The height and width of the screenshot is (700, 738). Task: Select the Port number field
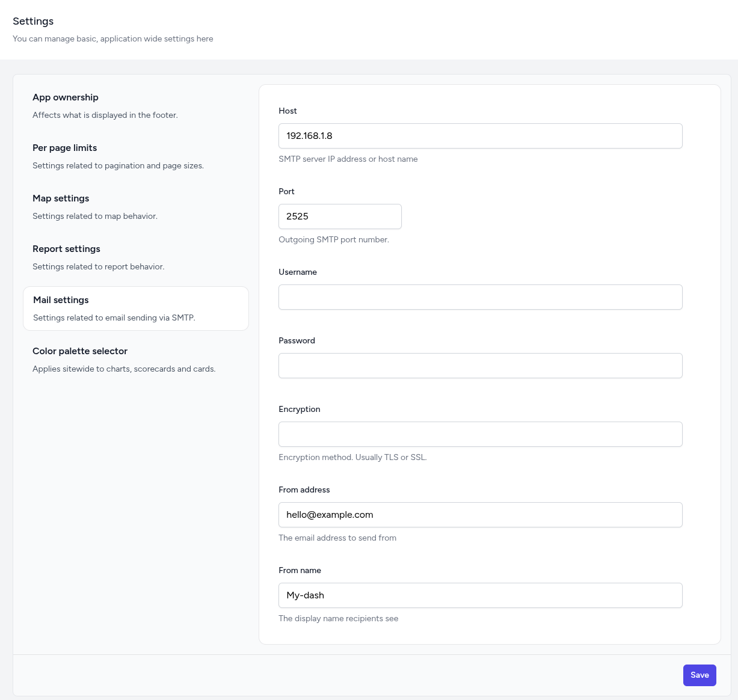(x=340, y=216)
